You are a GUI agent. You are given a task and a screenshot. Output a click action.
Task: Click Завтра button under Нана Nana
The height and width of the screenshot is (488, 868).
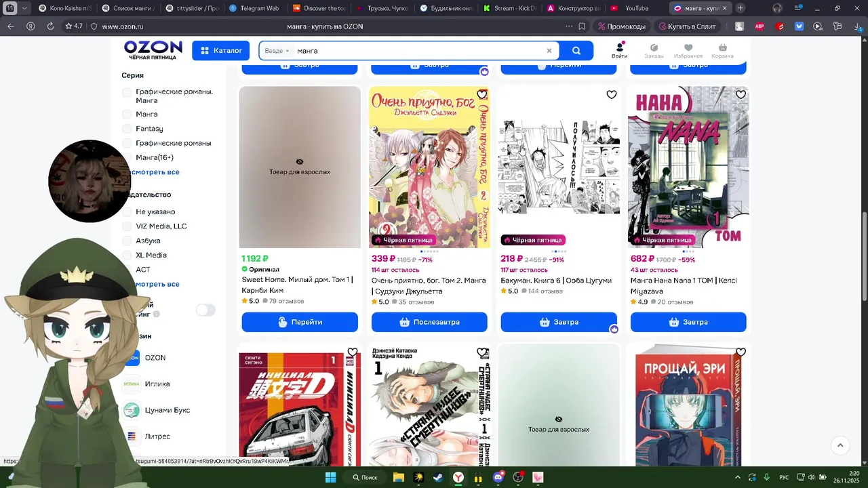click(x=688, y=322)
